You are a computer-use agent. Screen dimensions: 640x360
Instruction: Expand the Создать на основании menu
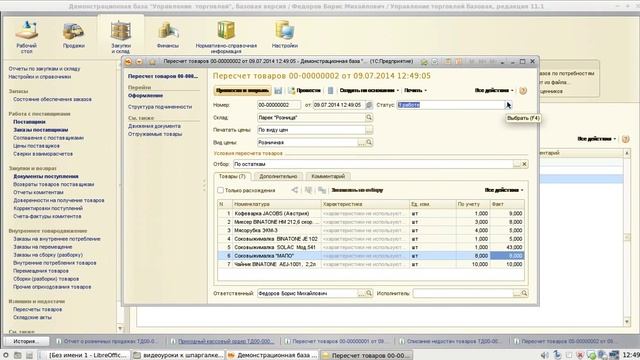[x=369, y=90]
